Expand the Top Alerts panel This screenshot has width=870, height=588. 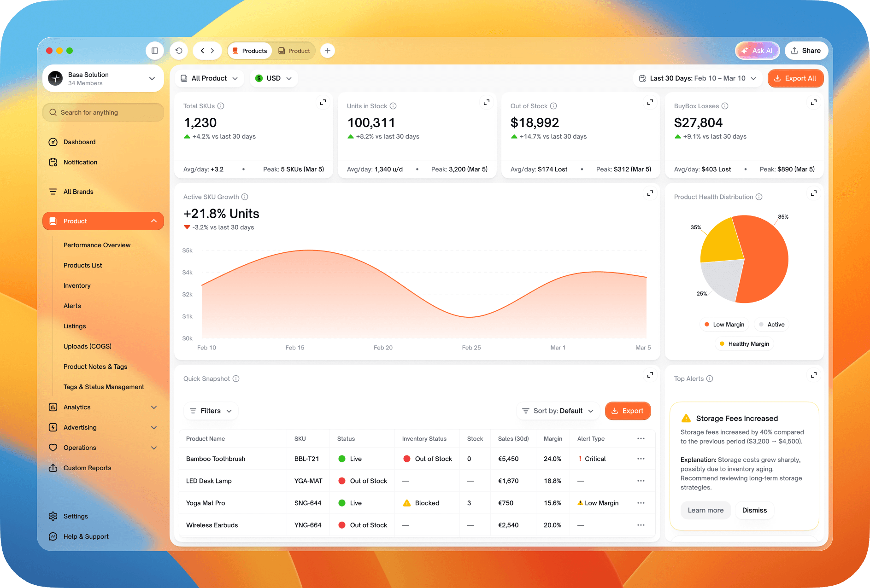(x=814, y=375)
